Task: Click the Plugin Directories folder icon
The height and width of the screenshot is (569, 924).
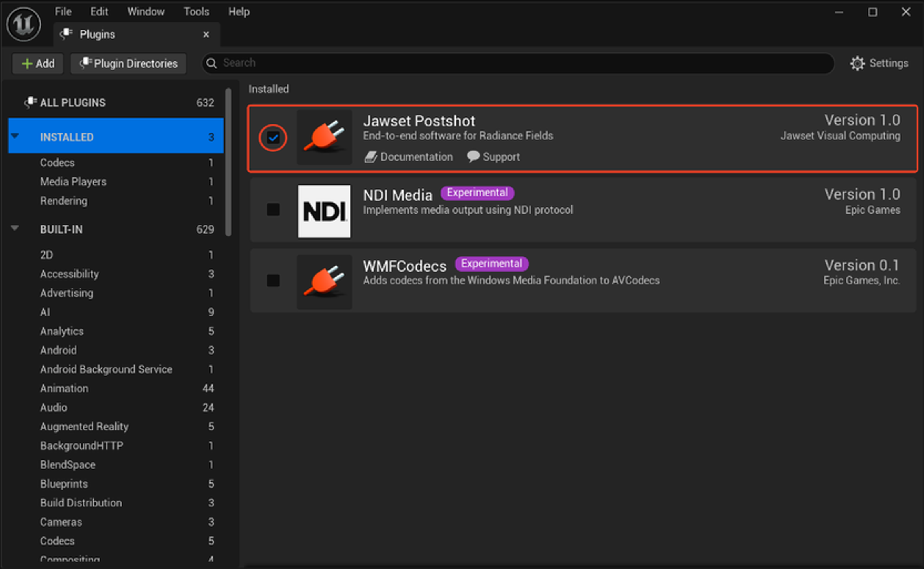Action: click(x=86, y=63)
